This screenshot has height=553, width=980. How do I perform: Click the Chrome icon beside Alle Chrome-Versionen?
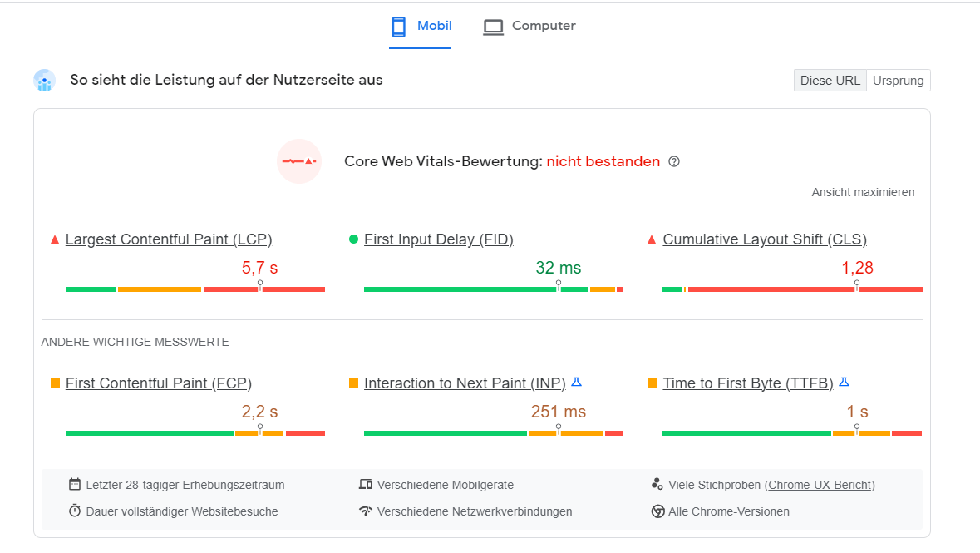pyautogui.click(x=657, y=511)
